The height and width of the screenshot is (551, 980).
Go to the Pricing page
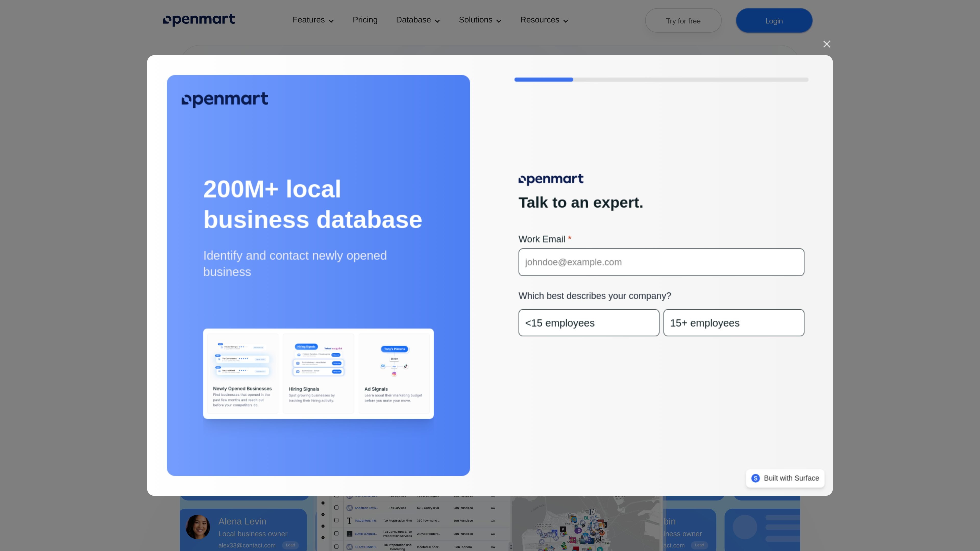click(365, 20)
